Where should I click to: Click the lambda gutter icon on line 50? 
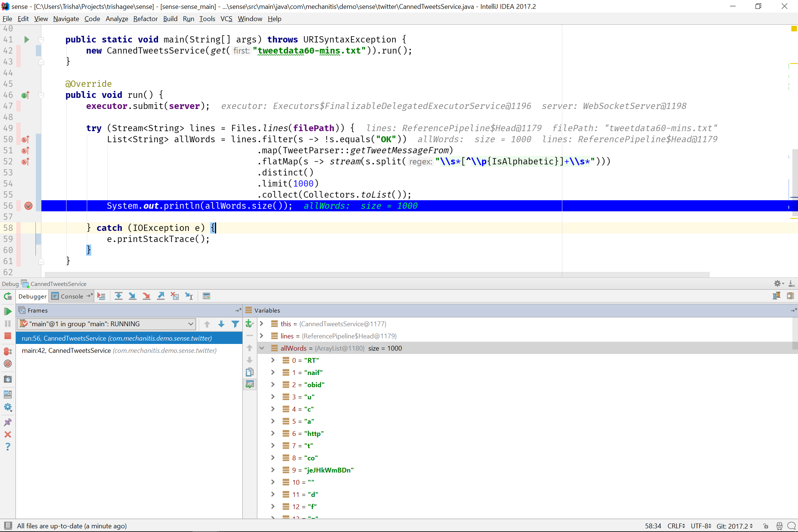point(25,140)
